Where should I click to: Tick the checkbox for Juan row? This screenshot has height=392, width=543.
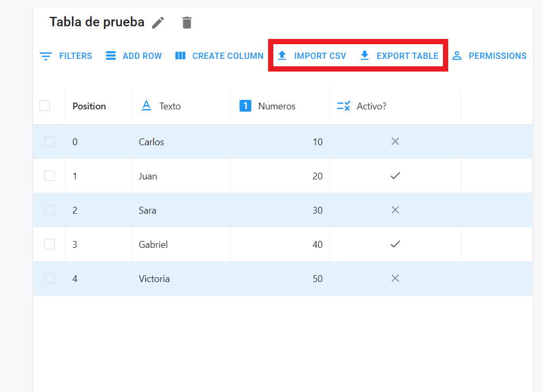50,176
